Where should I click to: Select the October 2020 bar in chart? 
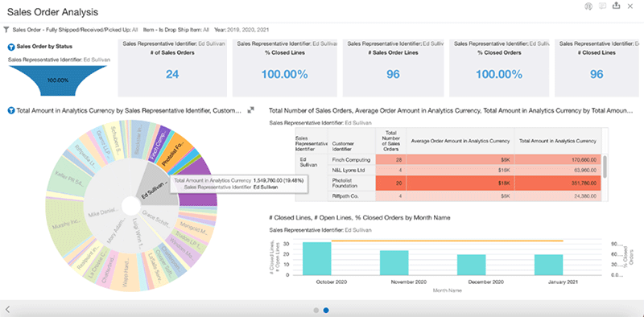coord(317,259)
